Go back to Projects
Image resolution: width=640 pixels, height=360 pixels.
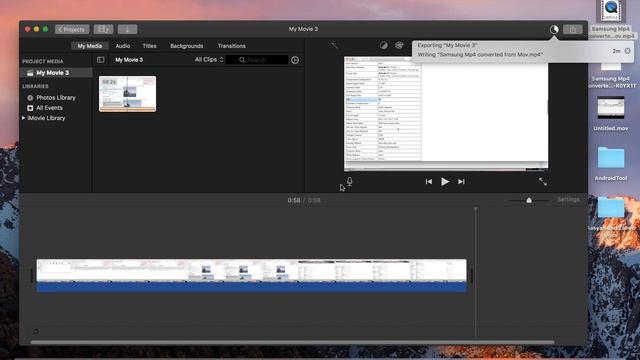(x=72, y=29)
